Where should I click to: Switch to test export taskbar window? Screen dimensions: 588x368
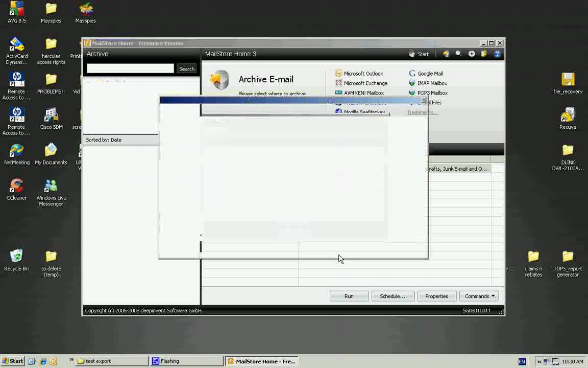[112, 361]
